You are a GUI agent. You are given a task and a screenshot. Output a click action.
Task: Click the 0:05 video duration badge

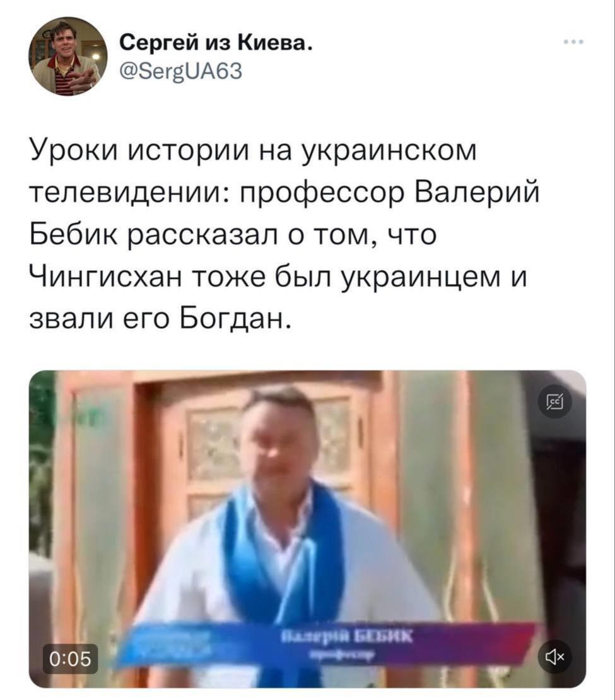click(x=71, y=658)
